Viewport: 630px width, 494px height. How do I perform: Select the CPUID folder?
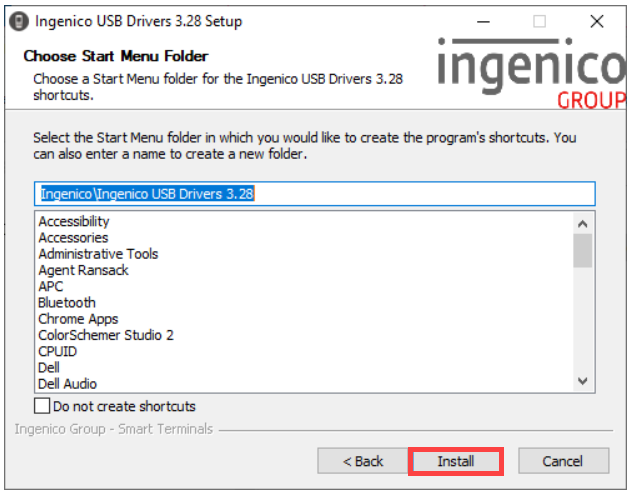click(x=57, y=351)
